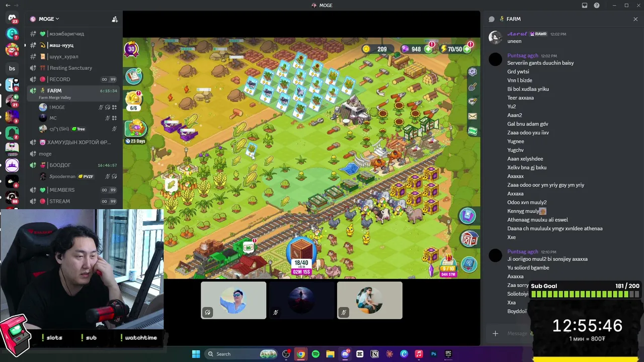Open the Discord inbox icon in title bar

[585, 6]
